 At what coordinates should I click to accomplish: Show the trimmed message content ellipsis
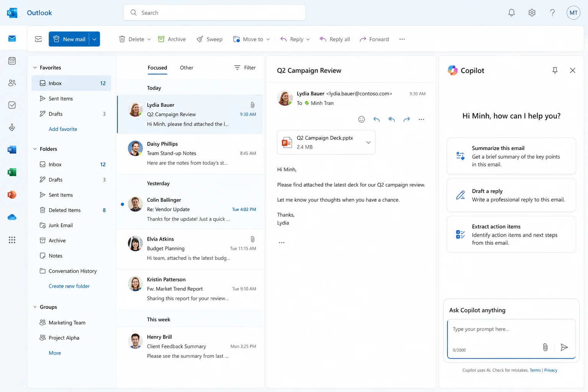(282, 243)
